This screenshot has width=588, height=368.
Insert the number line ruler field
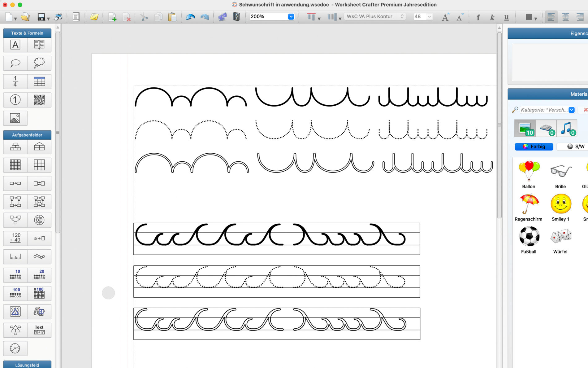(x=15, y=256)
